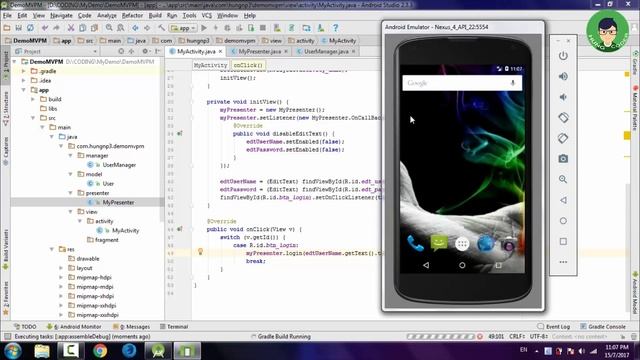Tap the phone dialer app on emulator
640x360 pixels.
pyautogui.click(x=415, y=244)
